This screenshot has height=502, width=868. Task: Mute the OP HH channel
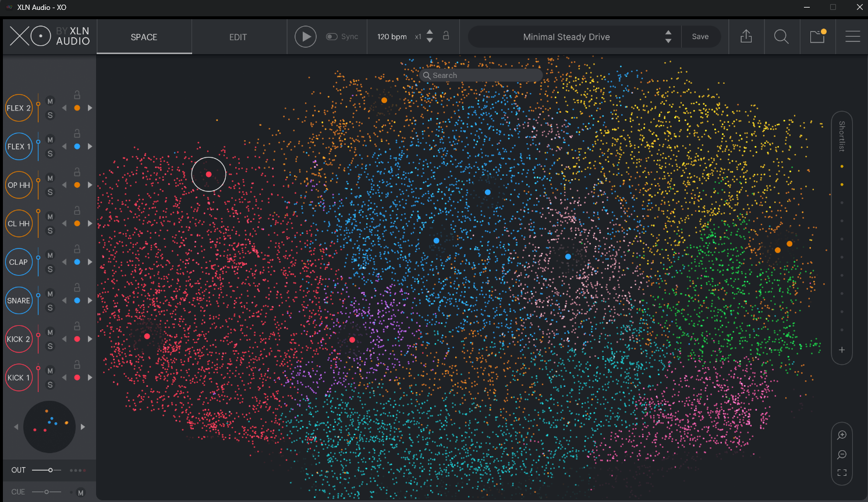(50, 178)
